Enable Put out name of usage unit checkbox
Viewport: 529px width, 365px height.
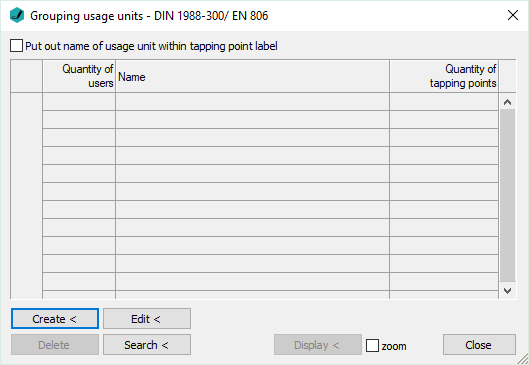point(16,46)
